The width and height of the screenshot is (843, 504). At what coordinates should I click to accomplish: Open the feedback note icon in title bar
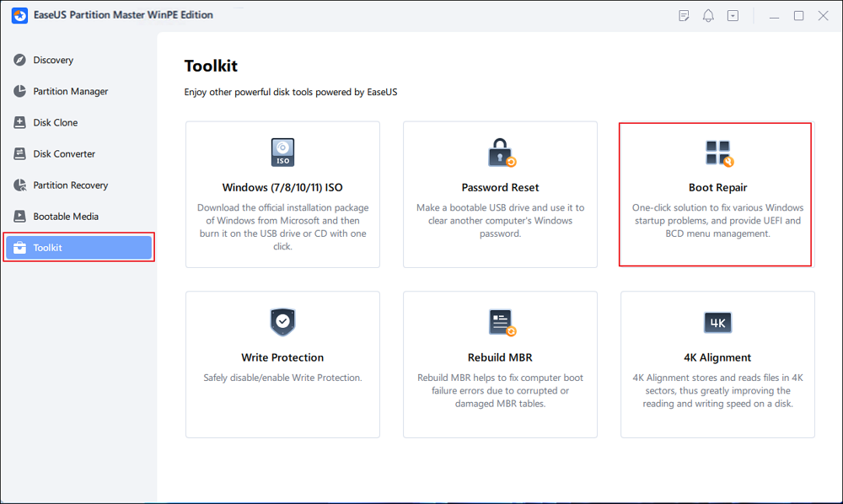pos(685,15)
